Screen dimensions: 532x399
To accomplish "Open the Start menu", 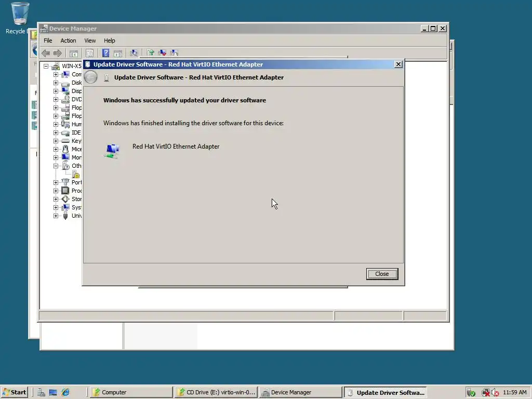I will click(x=14, y=392).
